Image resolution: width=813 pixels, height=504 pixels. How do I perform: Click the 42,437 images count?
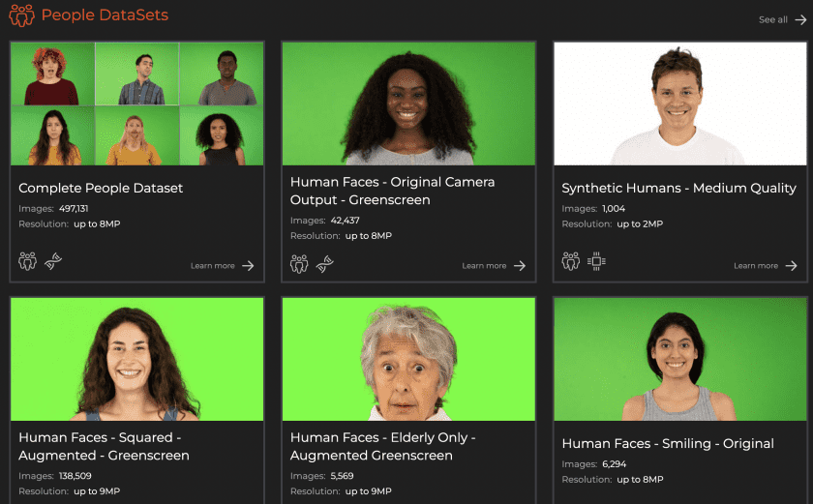point(345,221)
